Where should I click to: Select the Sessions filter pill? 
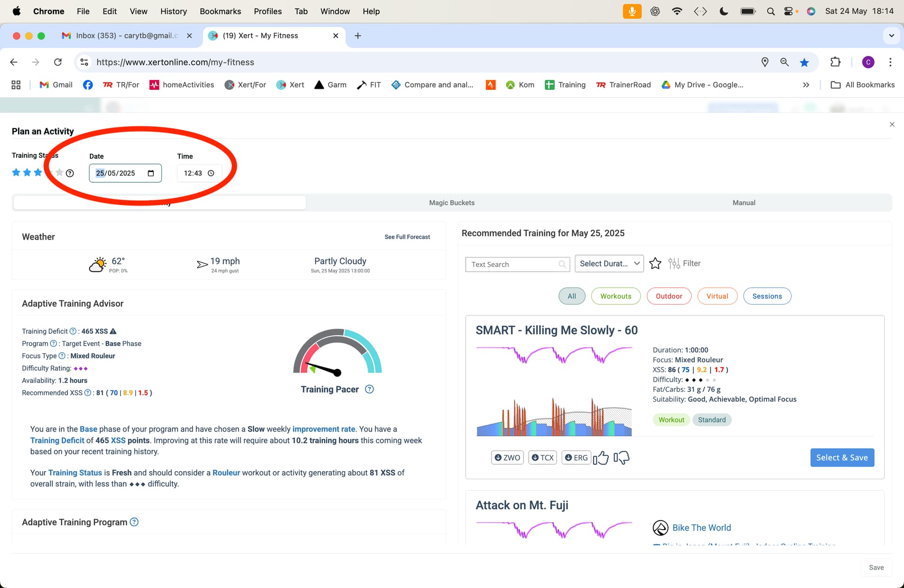coord(767,296)
